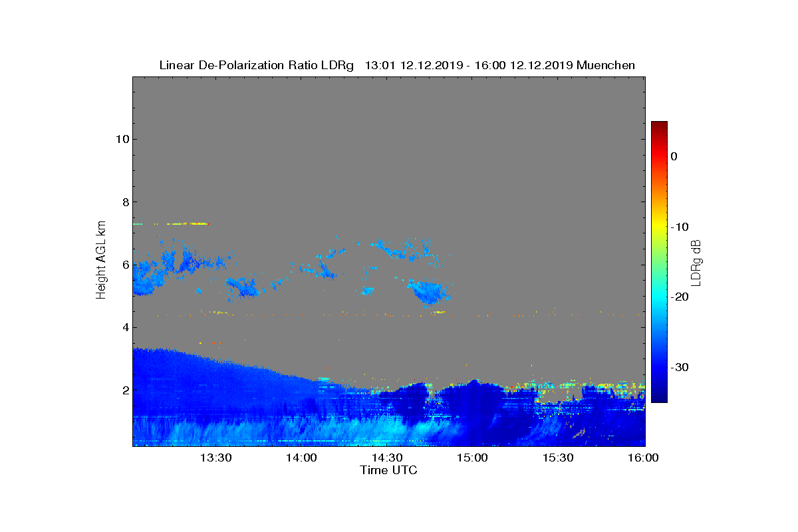Click the 14:00 time tick label
This screenshot has width=798, height=532.
(301, 458)
